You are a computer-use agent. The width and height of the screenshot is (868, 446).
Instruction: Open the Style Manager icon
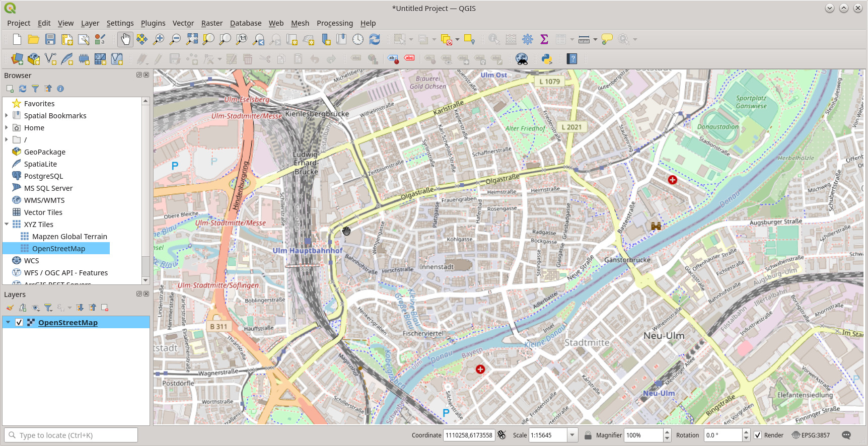(100, 39)
